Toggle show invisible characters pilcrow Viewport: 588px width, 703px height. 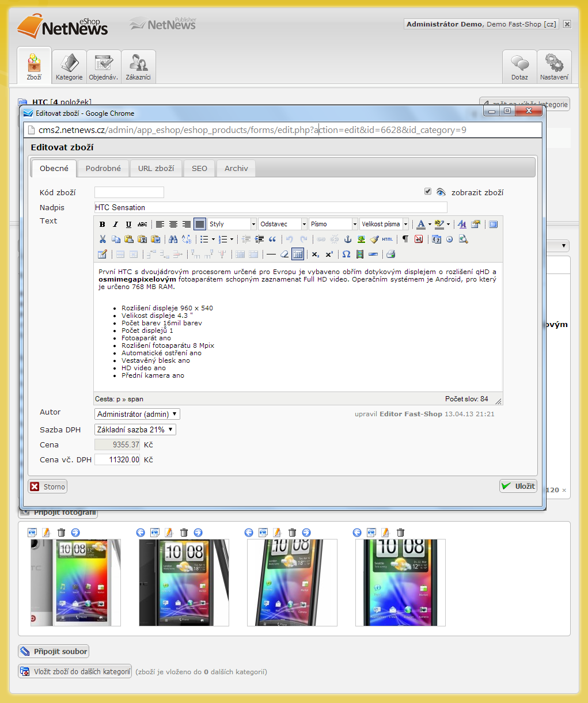coord(405,239)
